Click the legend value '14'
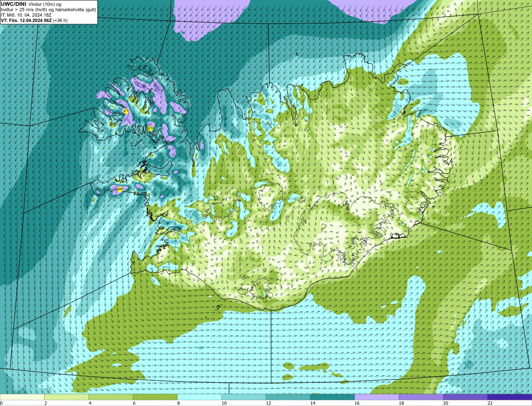Screen dimensions: 532x406 (x=313, y=403)
